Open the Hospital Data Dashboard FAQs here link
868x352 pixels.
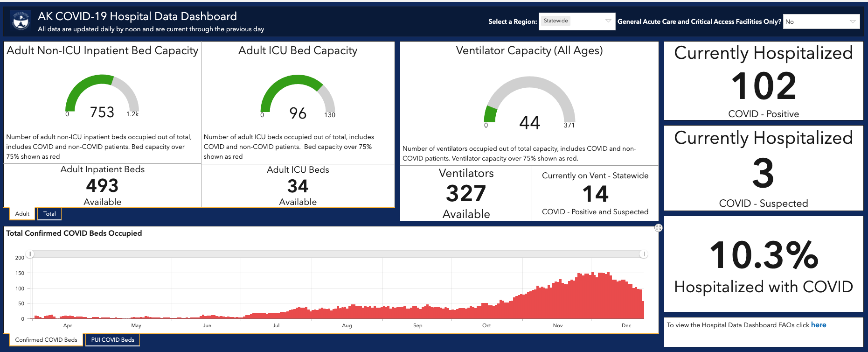point(818,325)
